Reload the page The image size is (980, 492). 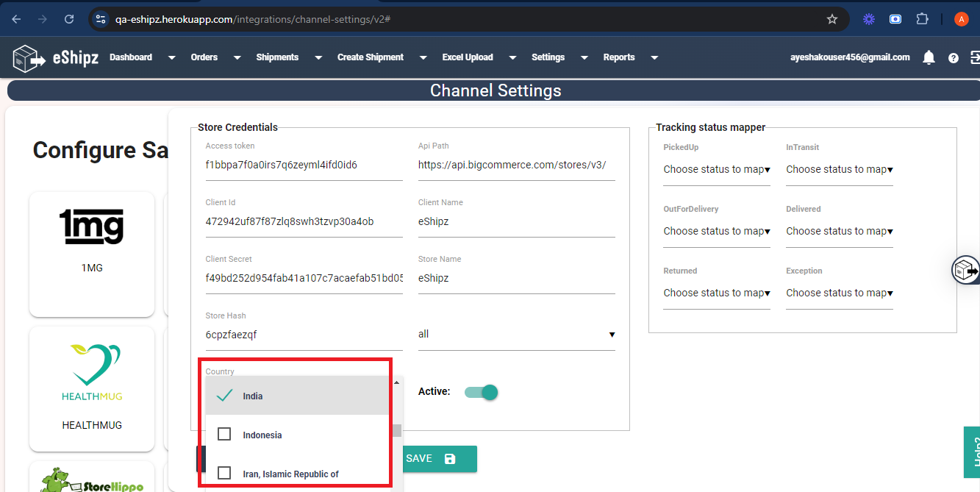(x=69, y=19)
